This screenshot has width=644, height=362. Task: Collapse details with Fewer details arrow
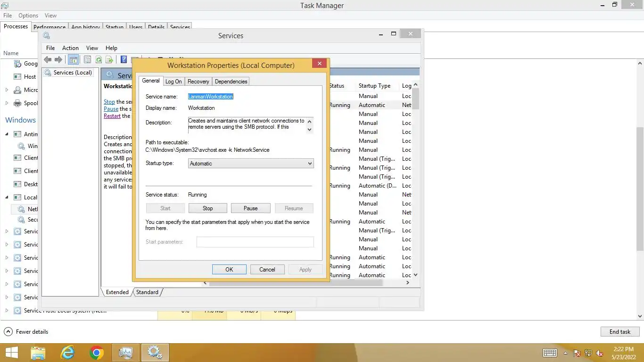pos(8,332)
